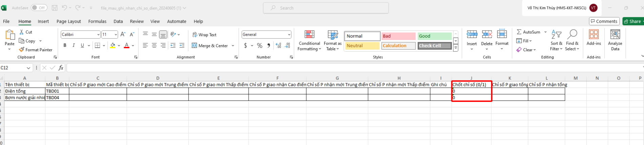Switch to the Formulas tab
The image size is (644, 145).
[97, 21]
